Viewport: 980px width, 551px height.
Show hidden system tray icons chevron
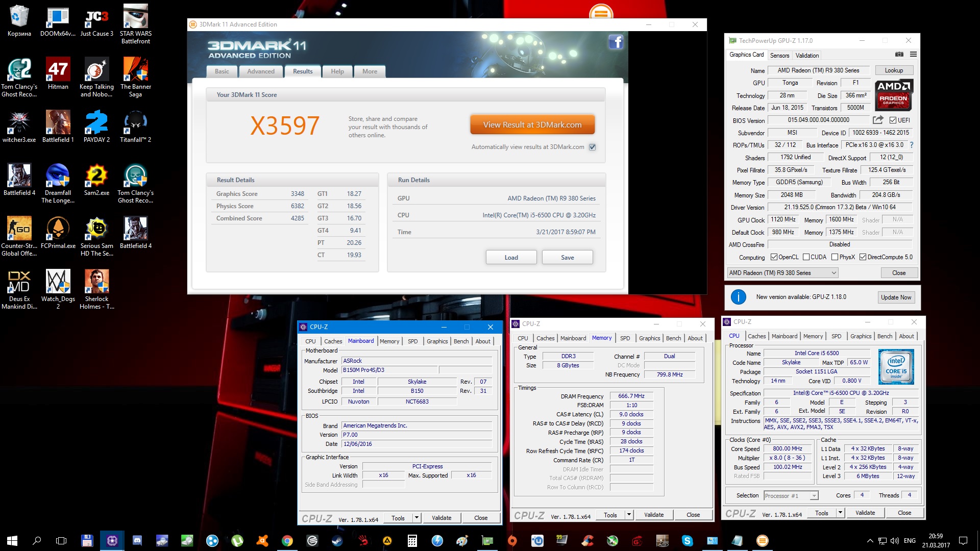[870, 540]
